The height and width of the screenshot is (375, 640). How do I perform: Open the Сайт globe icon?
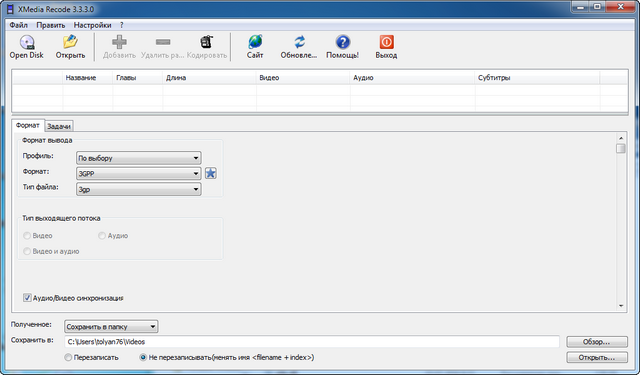coord(255,42)
